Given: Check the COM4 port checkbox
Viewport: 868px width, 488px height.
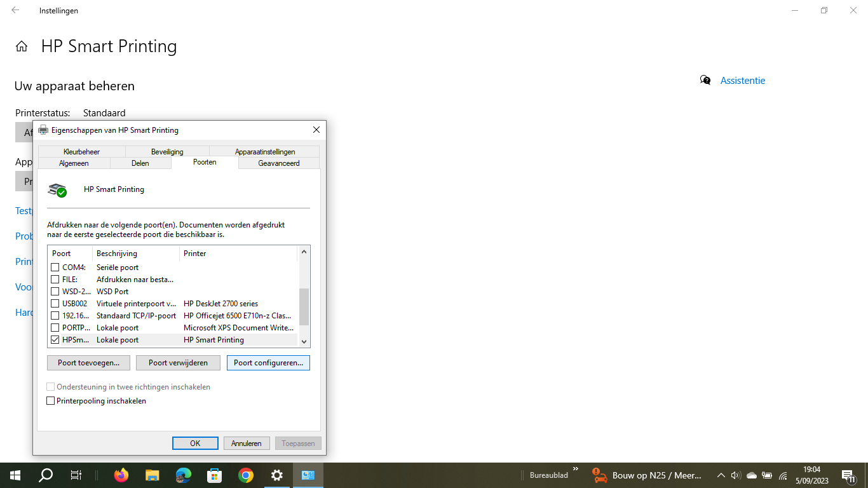Looking at the screenshot, I should click(x=55, y=268).
